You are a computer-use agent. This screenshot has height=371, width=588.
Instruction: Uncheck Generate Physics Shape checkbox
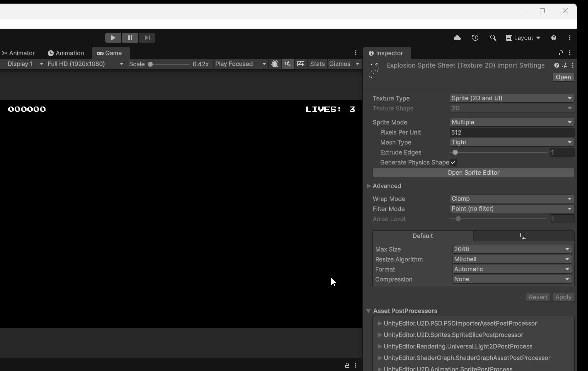[x=453, y=162]
